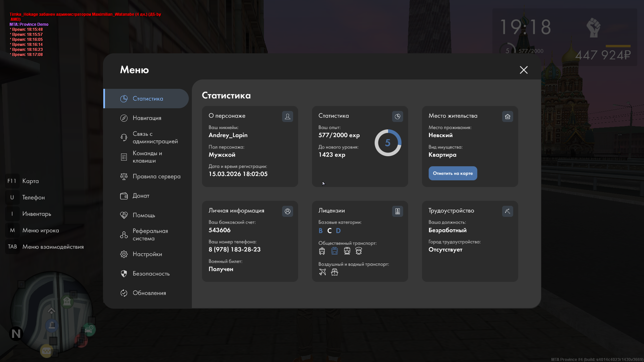Click the tools icon in Трудоустройство card
The image size is (644, 362).
pyautogui.click(x=507, y=211)
